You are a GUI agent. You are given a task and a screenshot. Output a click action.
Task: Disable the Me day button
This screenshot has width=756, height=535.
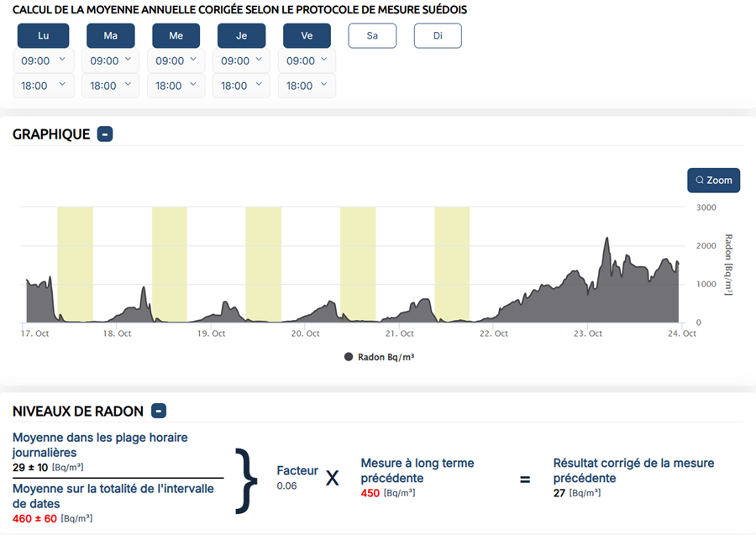(x=176, y=36)
